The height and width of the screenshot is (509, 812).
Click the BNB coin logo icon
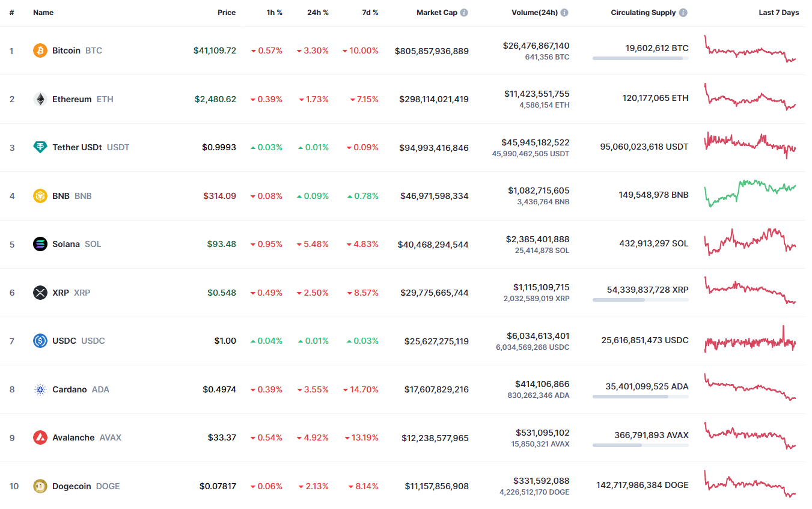click(40, 196)
